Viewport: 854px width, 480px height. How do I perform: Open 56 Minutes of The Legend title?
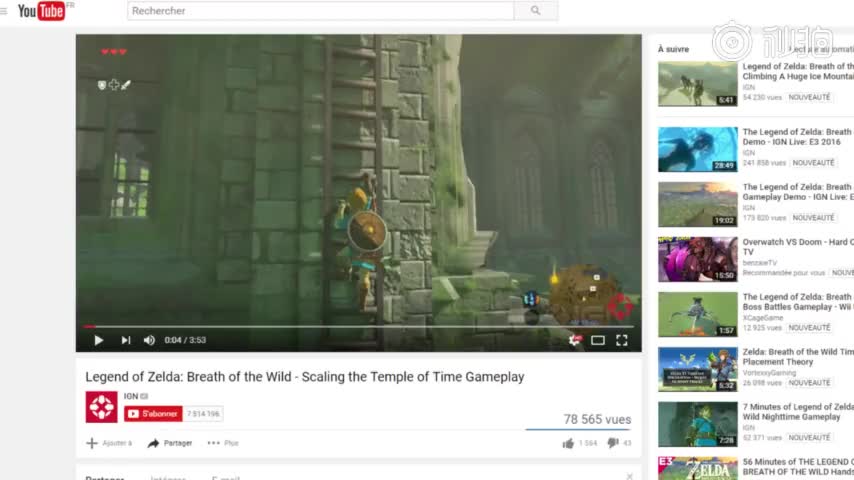[798, 467]
